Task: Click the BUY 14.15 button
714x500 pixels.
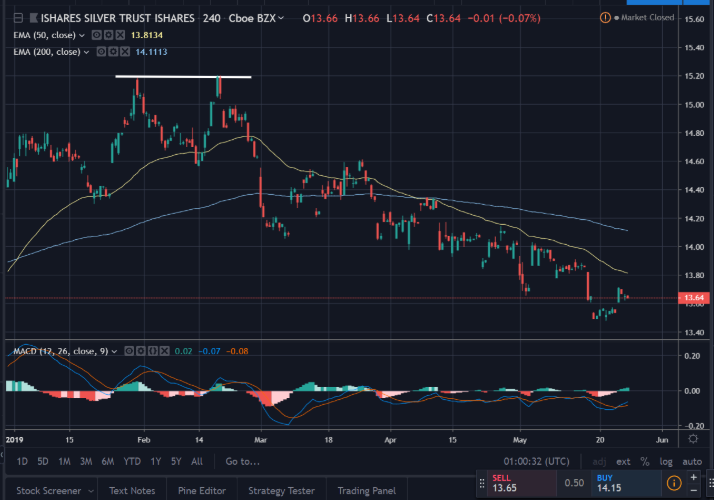Action: click(627, 484)
